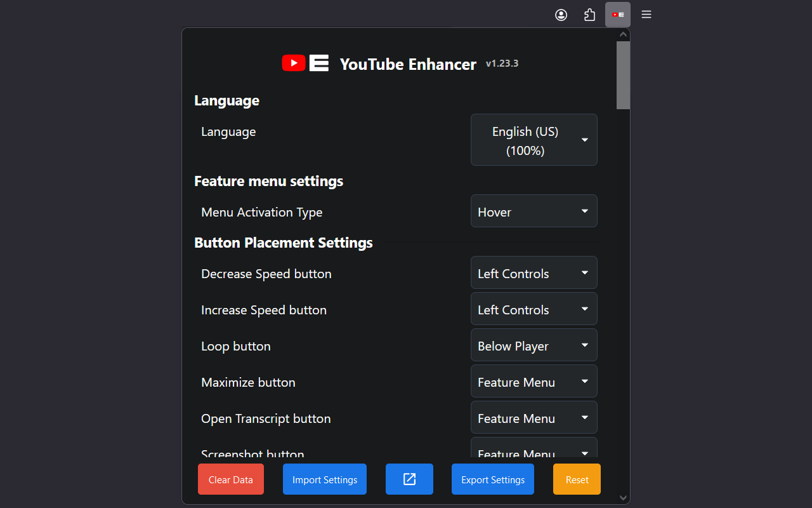The height and width of the screenshot is (508, 812).
Task: Open the Open Transcript button placement dropdown
Action: [534, 417]
